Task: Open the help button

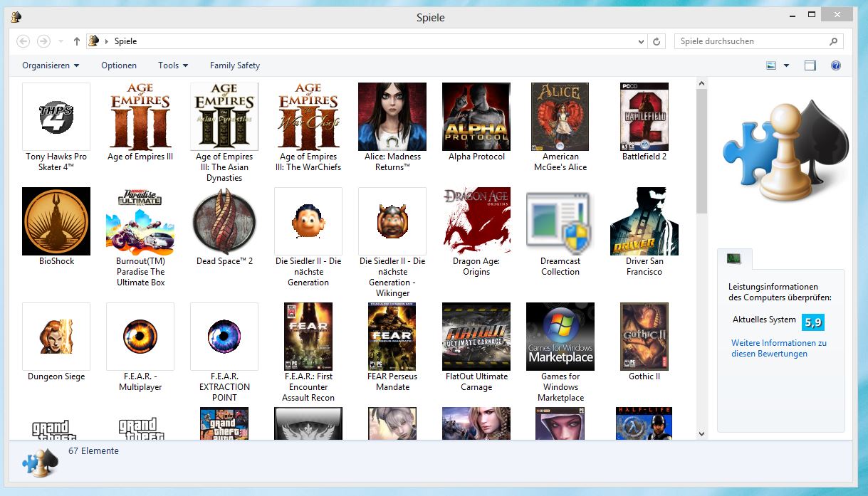Action: [x=836, y=65]
